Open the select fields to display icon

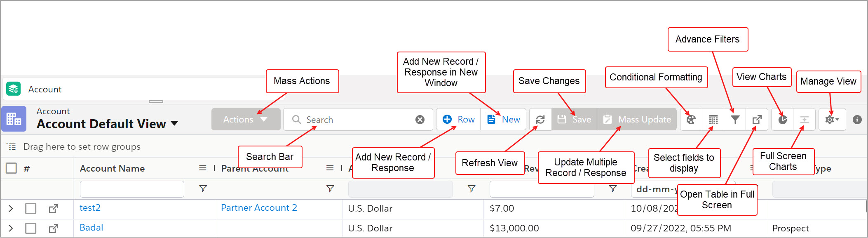713,120
